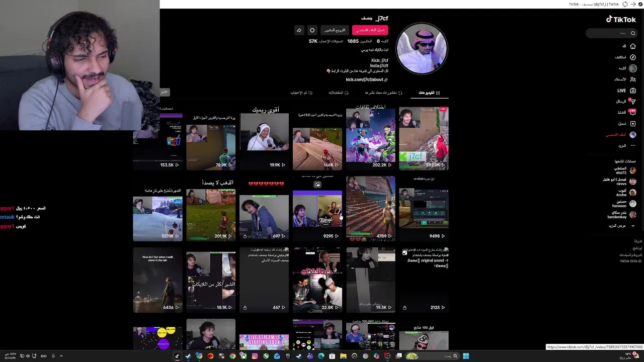Select the Favorites tab
Viewport: 644px width, 362px height.
(339, 93)
